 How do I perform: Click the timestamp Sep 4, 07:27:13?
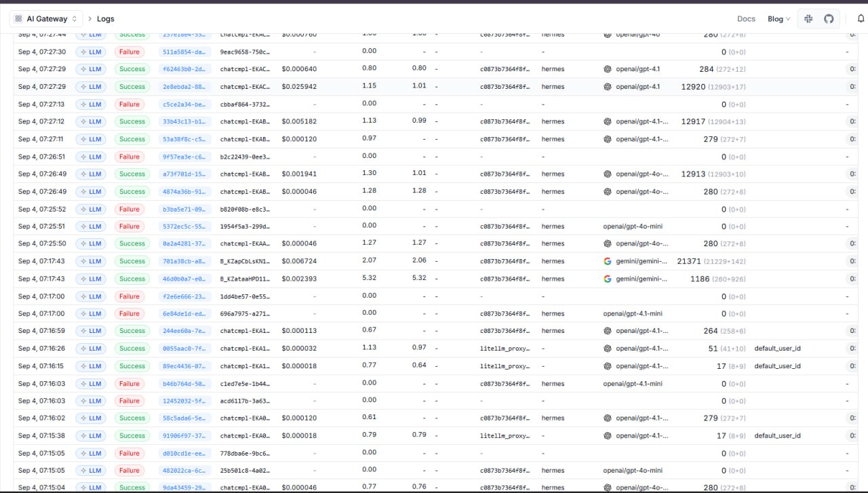coord(41,104)
